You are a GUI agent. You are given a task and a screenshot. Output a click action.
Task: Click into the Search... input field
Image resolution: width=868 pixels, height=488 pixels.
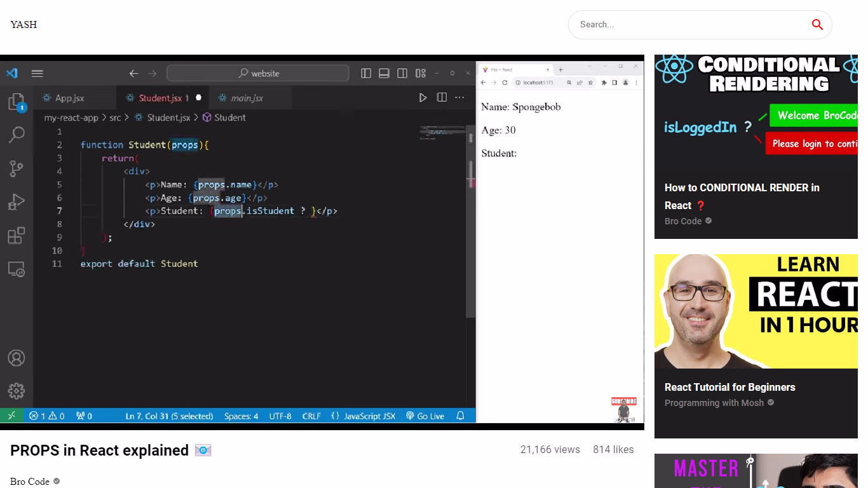pyautogui.click(x=689, y=25)
